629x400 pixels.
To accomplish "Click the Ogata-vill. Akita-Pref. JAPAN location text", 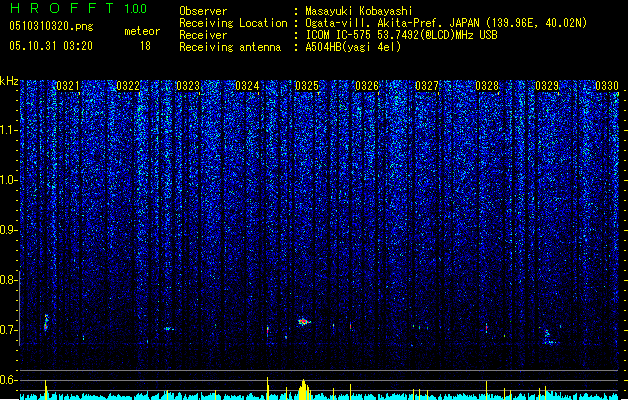I will pos(446,23).
